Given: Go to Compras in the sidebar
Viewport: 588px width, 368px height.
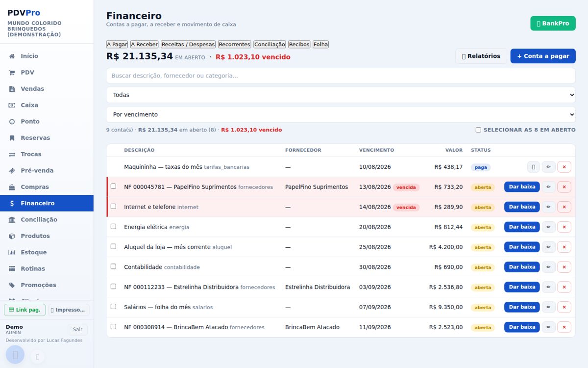Looking at the screenshot, I should coord(47,187).
